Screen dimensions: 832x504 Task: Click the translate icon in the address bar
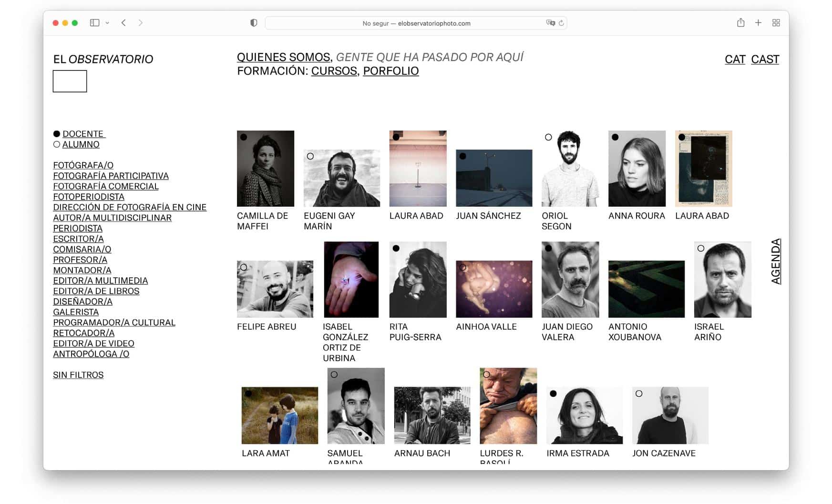coord(551,23)
